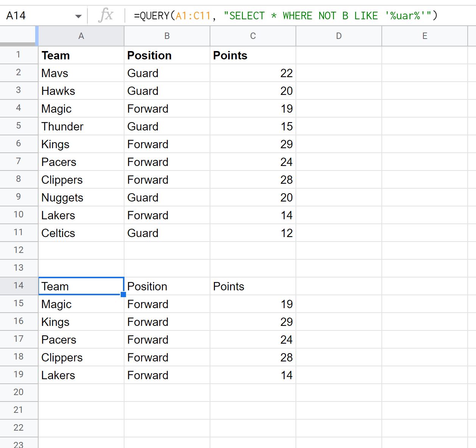Click the QUERY formula in formula bar
Image resolution: width=476 pixels, height=448 pixels.
pos(286,16)
